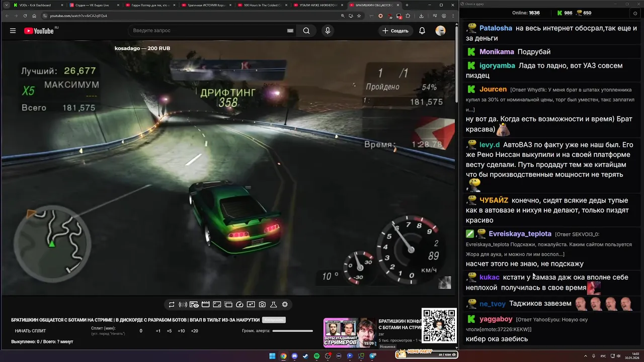Focus the 'Введите запрос' search field
644x362 pixels.
(x=211, y=31)
